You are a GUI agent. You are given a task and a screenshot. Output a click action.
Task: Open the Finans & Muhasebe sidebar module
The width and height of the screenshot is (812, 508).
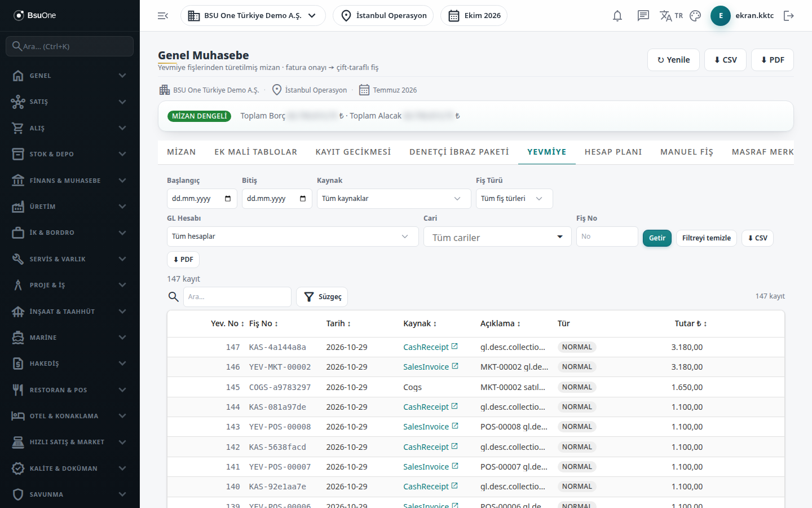click(x=70, y=181)
